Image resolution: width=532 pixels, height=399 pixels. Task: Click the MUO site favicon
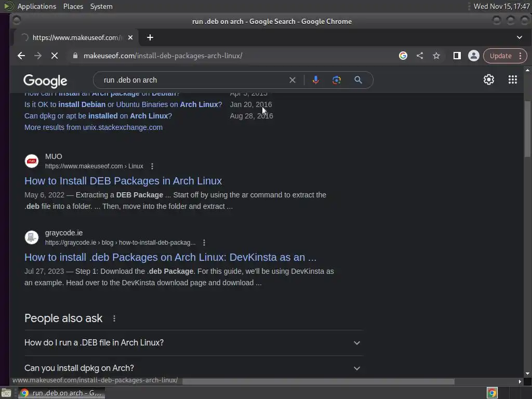click(32, 161)
